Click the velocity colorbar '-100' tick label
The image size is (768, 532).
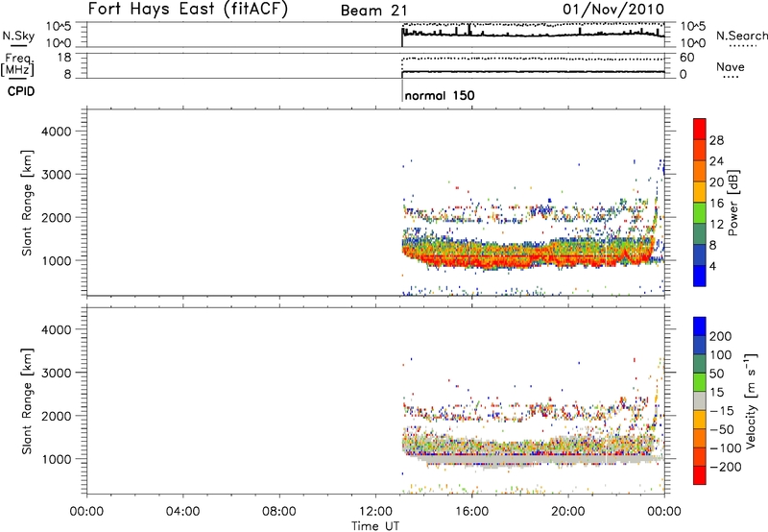725,448
